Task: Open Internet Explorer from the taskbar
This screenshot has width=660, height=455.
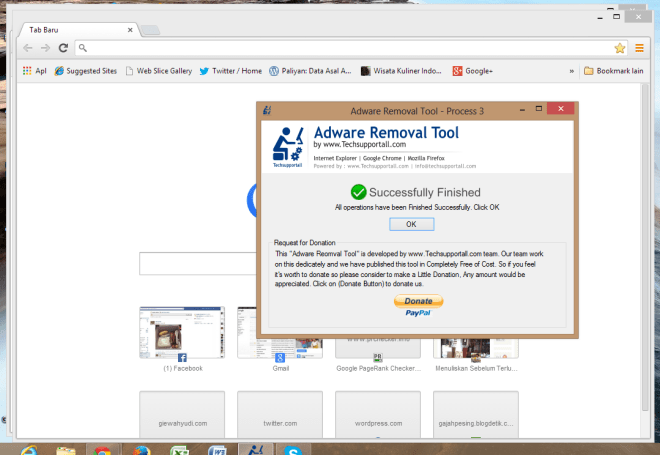Action: 29,450
